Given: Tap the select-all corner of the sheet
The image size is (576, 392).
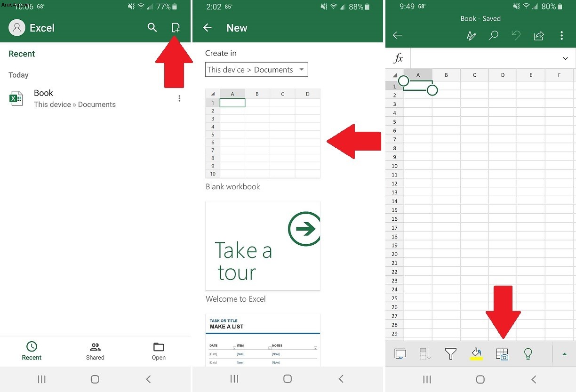Looking at the screenshot, I should coord(394,75).
